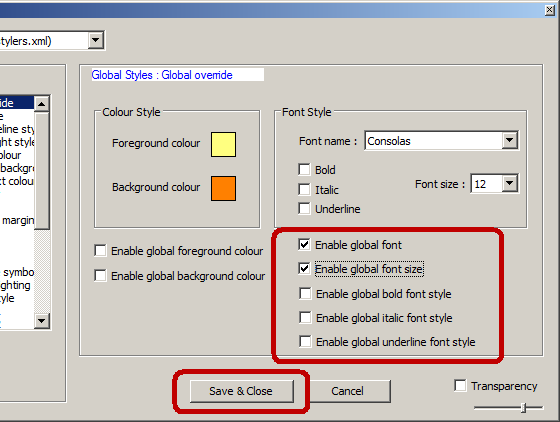The image size is (560, 422).
Task: Select the highlighted override style item
Action: coord(17,103)
